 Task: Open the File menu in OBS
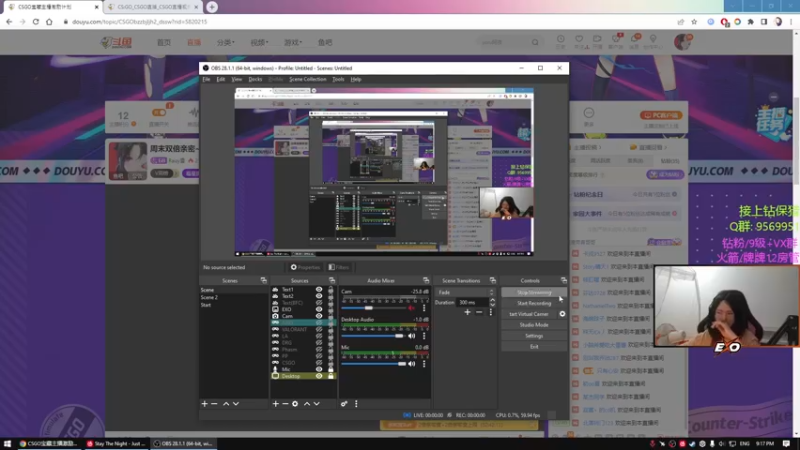click(x=206, y=79)
